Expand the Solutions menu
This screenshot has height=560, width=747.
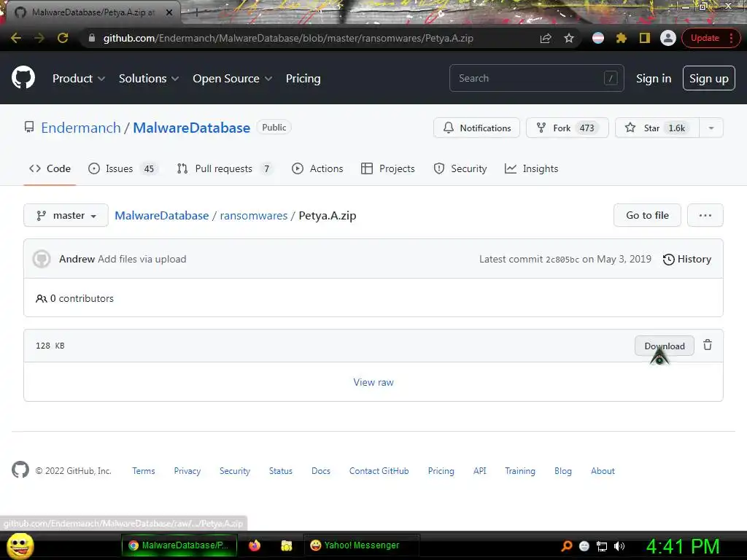149,79
